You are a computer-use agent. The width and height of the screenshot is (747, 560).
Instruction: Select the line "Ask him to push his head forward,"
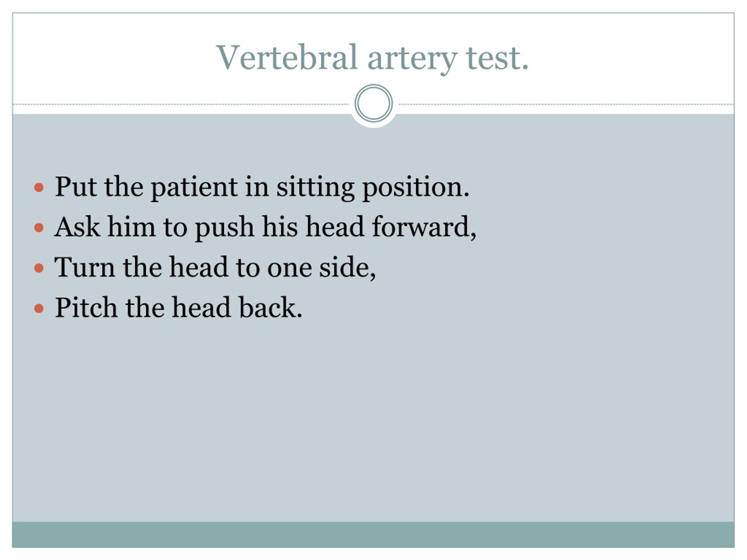[266, 228]
